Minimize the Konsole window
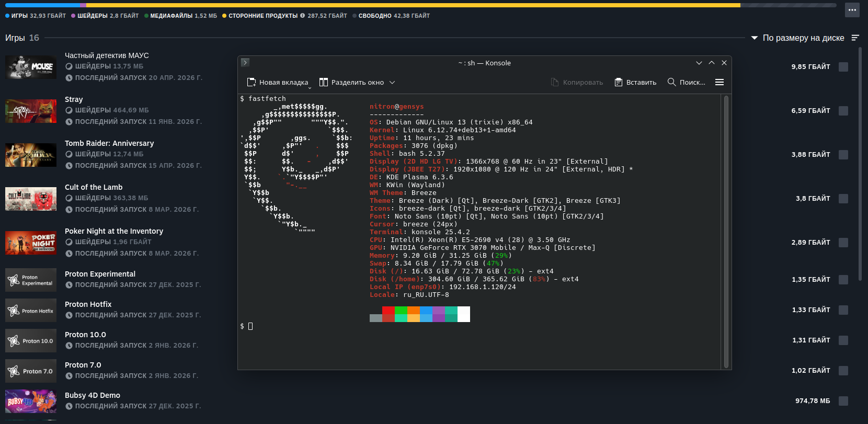Image resolution: width=868 pixels, height=424 pixels. tap(699, 63)
